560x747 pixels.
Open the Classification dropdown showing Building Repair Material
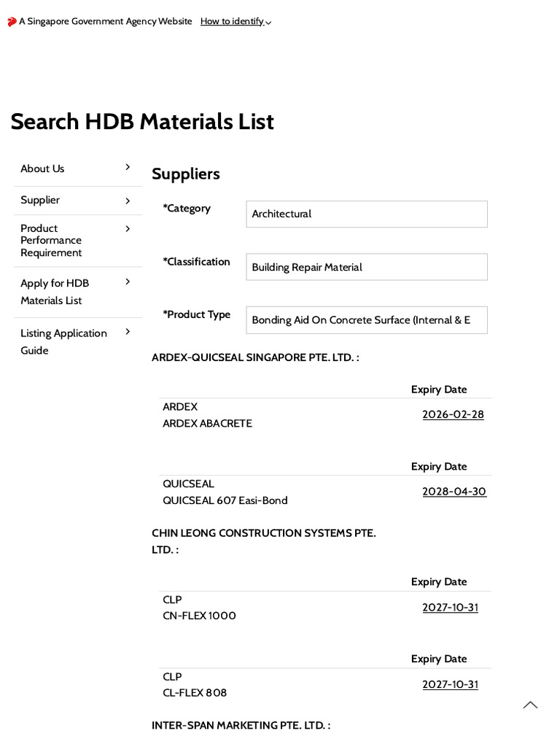point(366,267)
